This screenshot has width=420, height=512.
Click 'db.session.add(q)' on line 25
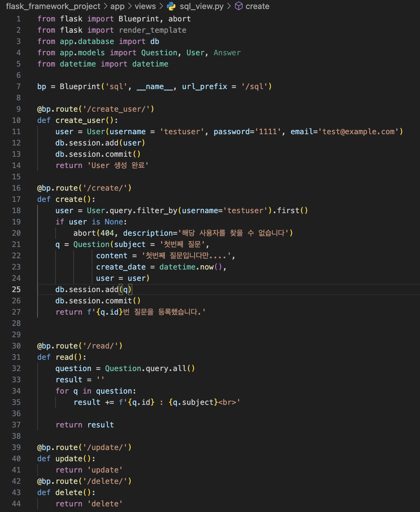(x=94, y=289)
